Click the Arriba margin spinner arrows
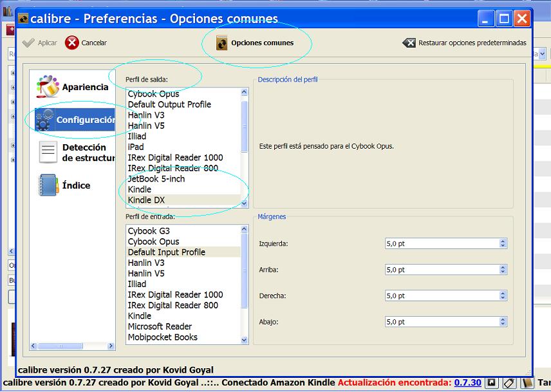Image resolution: width=551 pixels, height=392 pixels. (503, 270)
